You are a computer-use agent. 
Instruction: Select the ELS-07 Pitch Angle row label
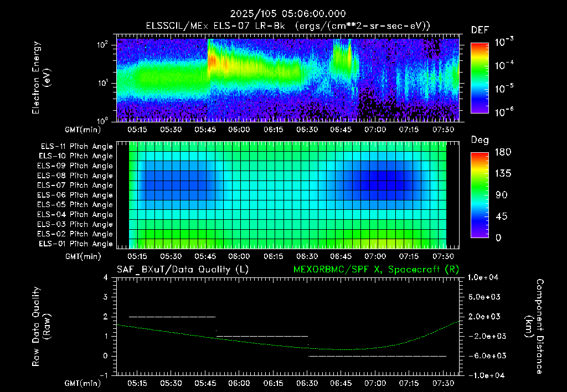click(x=75, y=185)
